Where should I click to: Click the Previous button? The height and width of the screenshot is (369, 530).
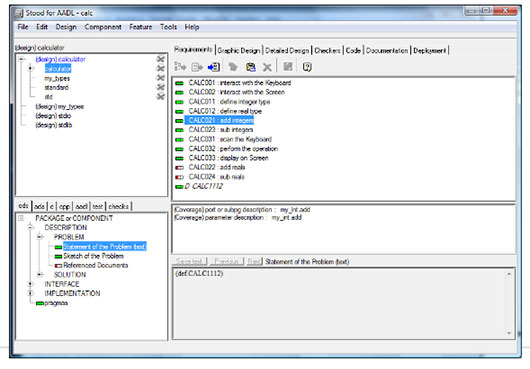(226, 262)
